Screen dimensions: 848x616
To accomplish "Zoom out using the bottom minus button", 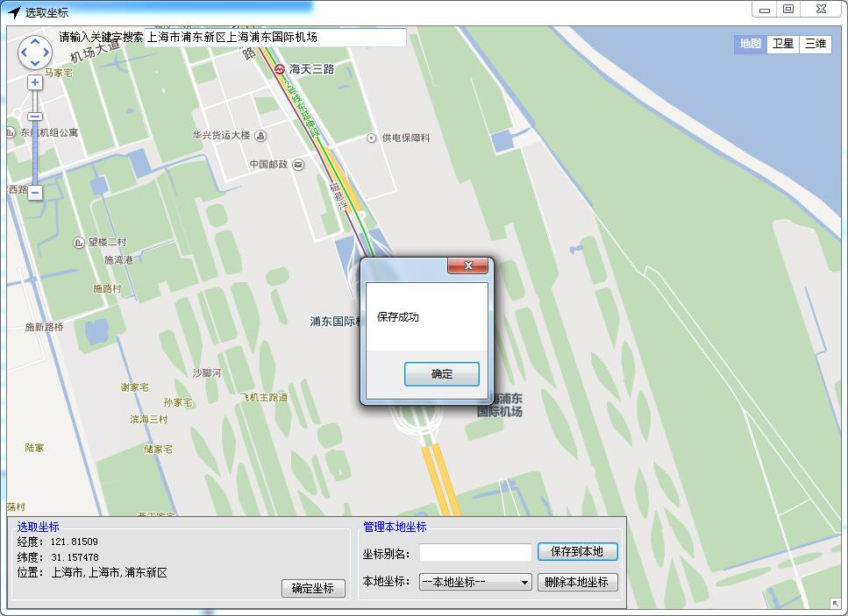I will click(34, 193).
